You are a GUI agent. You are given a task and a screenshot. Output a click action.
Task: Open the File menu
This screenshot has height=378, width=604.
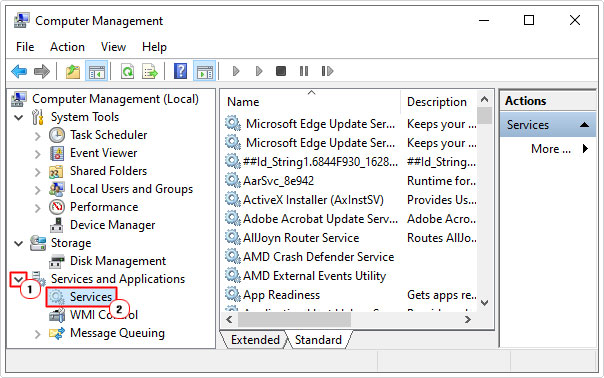click(25, 47)
